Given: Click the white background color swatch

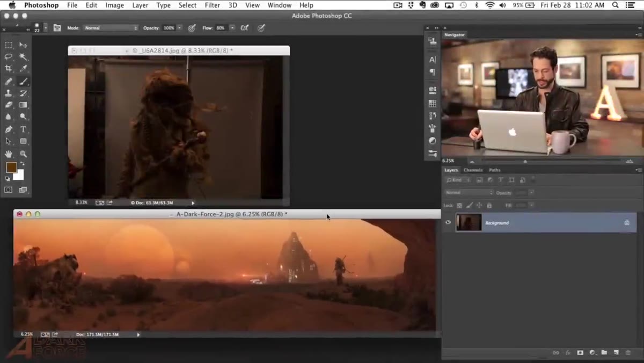Looking at the screenshot, I should (20, 177).
